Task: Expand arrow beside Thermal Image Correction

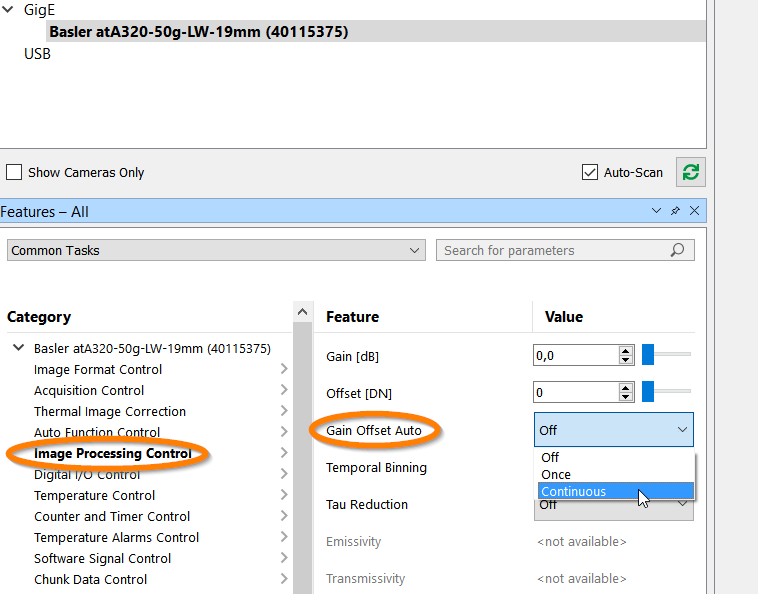Action: 284,411
